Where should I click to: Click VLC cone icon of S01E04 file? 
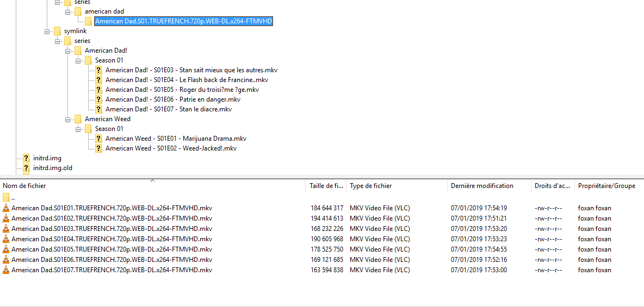6,239
